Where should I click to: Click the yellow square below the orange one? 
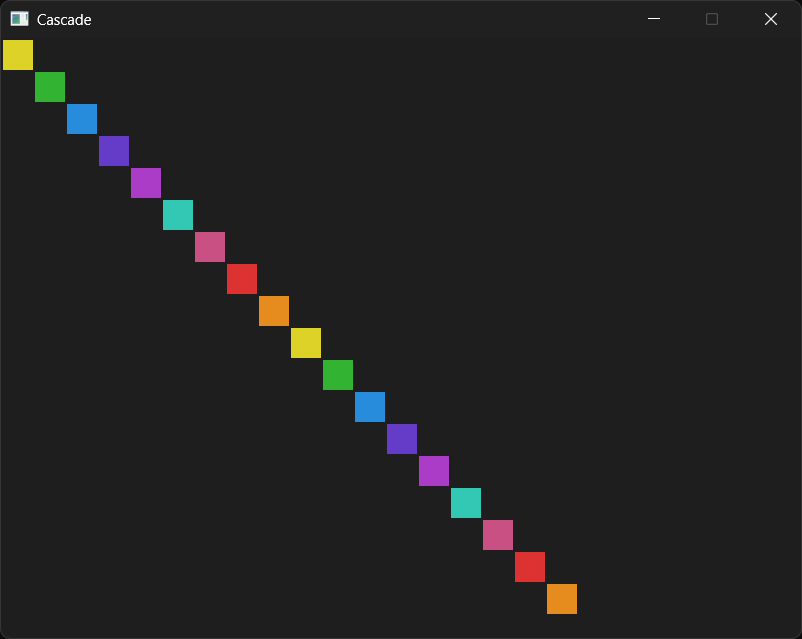pyautogui.click(x=306, y=343)
